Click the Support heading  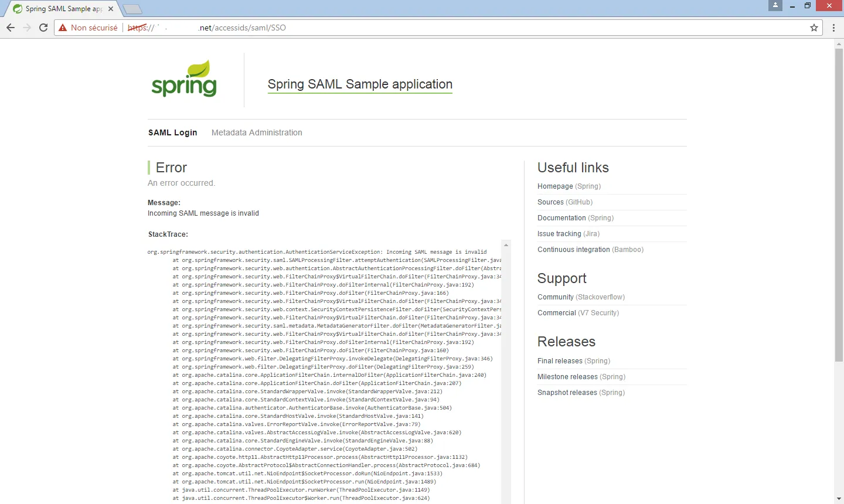562,278
